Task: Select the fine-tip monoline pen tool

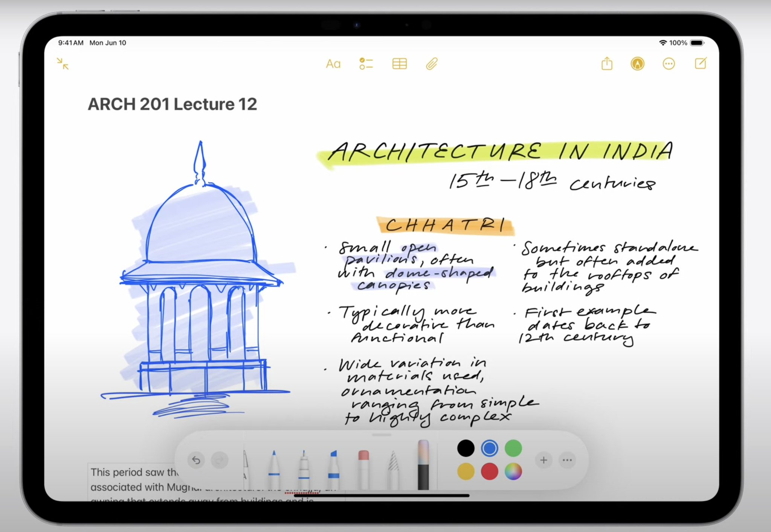Action: pyautogui.click(x=304, y=469)
